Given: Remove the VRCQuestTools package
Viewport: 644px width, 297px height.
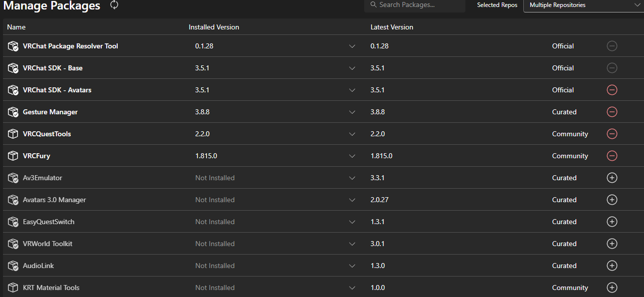Looking at the screenshot, I should coord(612,134).
